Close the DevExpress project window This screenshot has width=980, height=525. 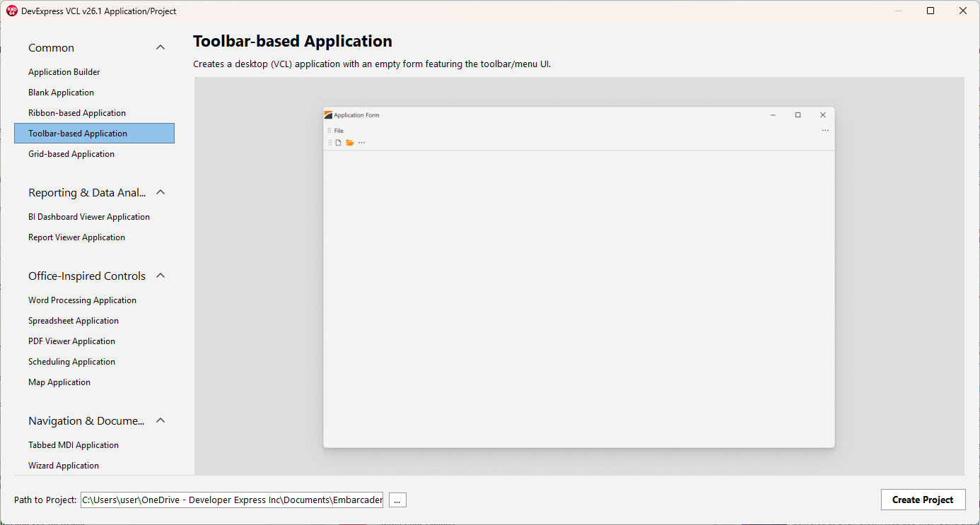point(963,11)
